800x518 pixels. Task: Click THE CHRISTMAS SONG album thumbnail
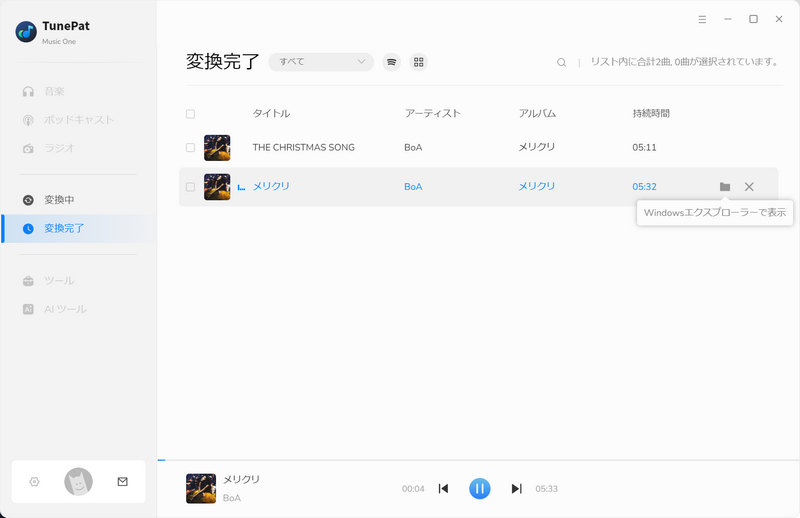(x=217, y=148)
